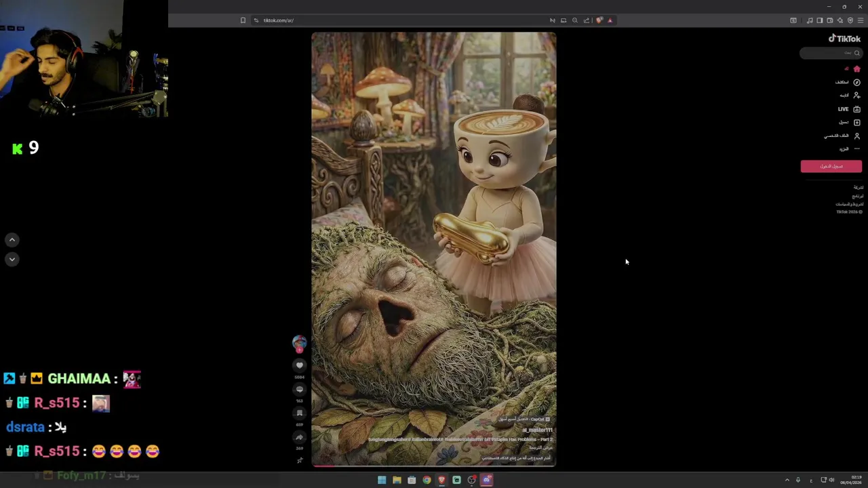Go to For You home icon
Screen dimensions: 868x488
tap(856, 69)
